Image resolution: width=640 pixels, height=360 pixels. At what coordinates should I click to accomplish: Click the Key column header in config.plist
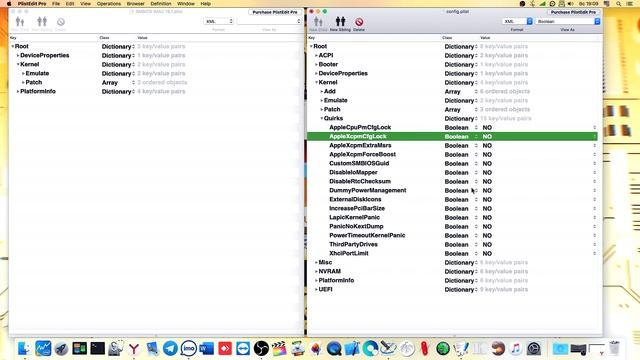[x=312, y=38]
